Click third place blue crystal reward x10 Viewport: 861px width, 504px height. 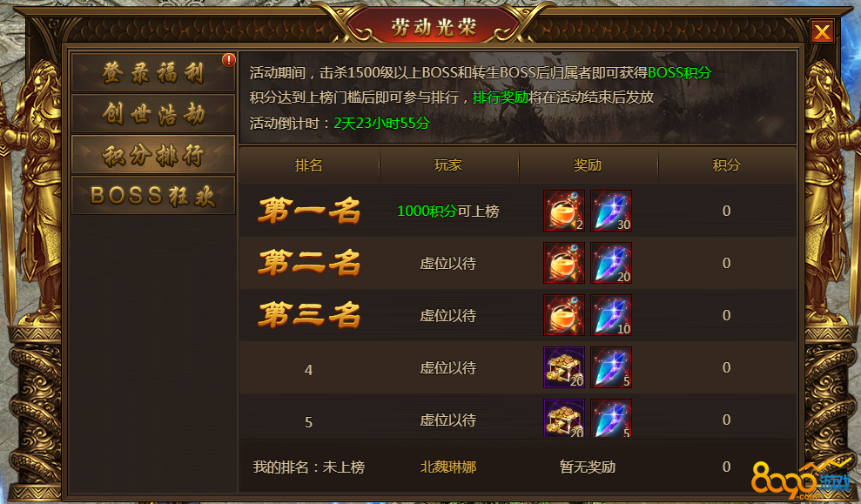pyautogui.click(x=611, y=315)
